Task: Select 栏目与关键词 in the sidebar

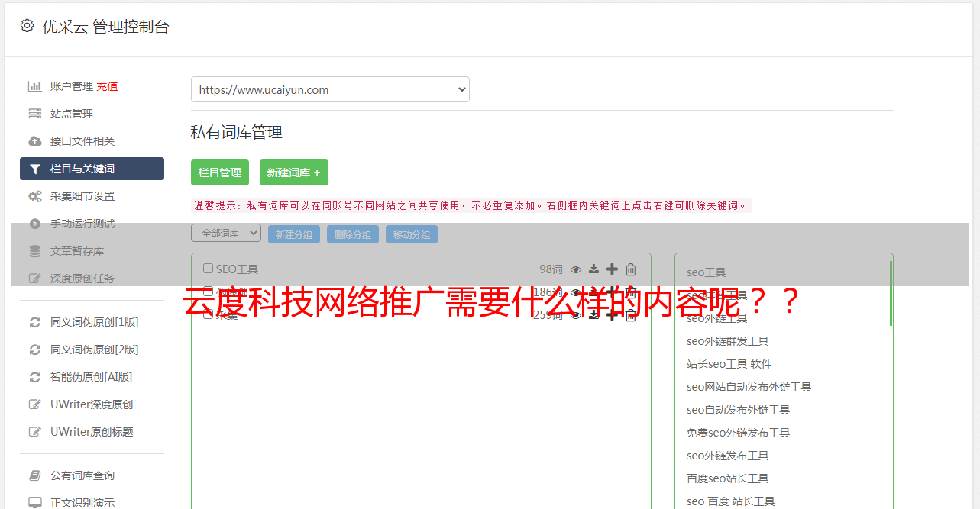Action: 92,169
